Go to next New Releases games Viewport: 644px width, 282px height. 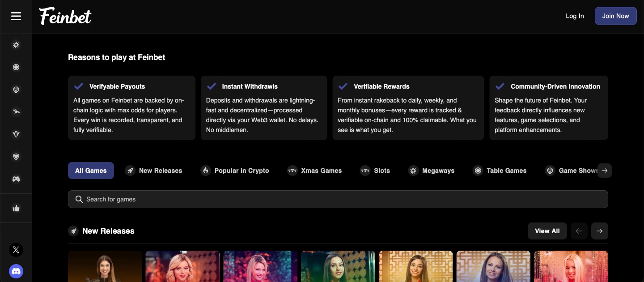[599, 231]
